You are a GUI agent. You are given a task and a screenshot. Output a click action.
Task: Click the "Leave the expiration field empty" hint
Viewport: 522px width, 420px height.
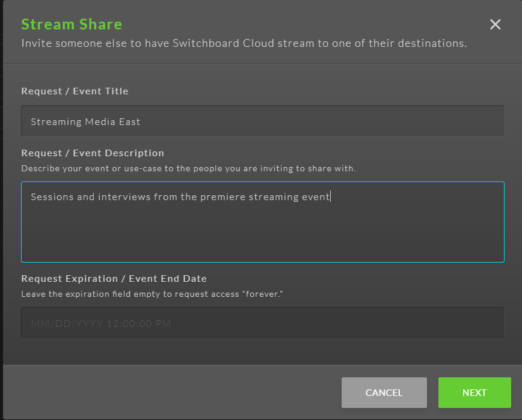click(x=152, y=294)
